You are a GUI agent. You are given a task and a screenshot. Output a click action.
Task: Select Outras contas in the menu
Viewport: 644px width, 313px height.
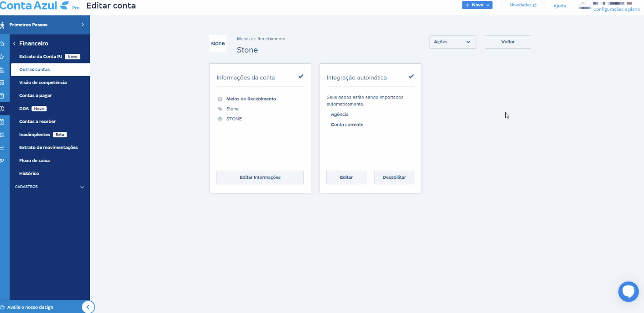coord(50,70)
